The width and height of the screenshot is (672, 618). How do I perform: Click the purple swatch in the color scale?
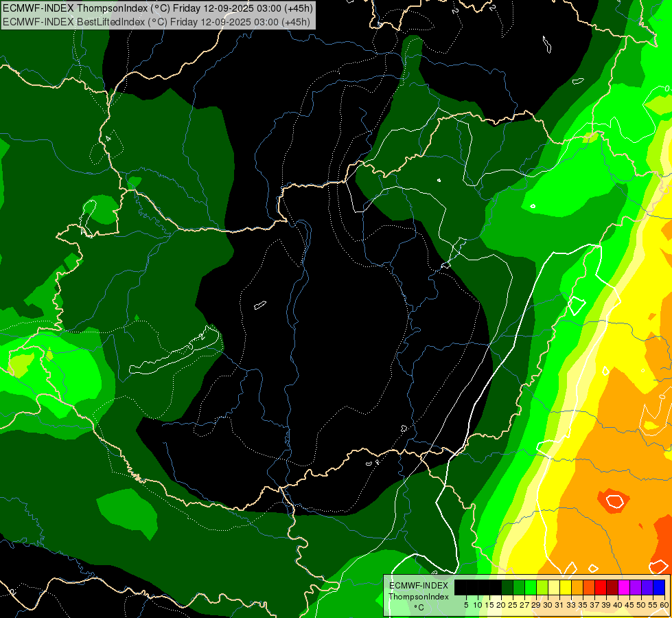tap(636, 587)
